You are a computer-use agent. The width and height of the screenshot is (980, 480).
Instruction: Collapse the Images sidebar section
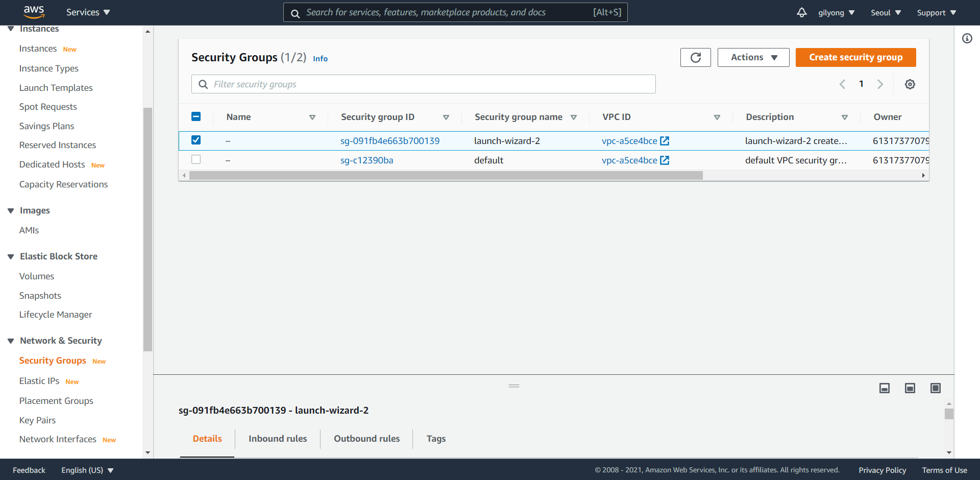11,211
